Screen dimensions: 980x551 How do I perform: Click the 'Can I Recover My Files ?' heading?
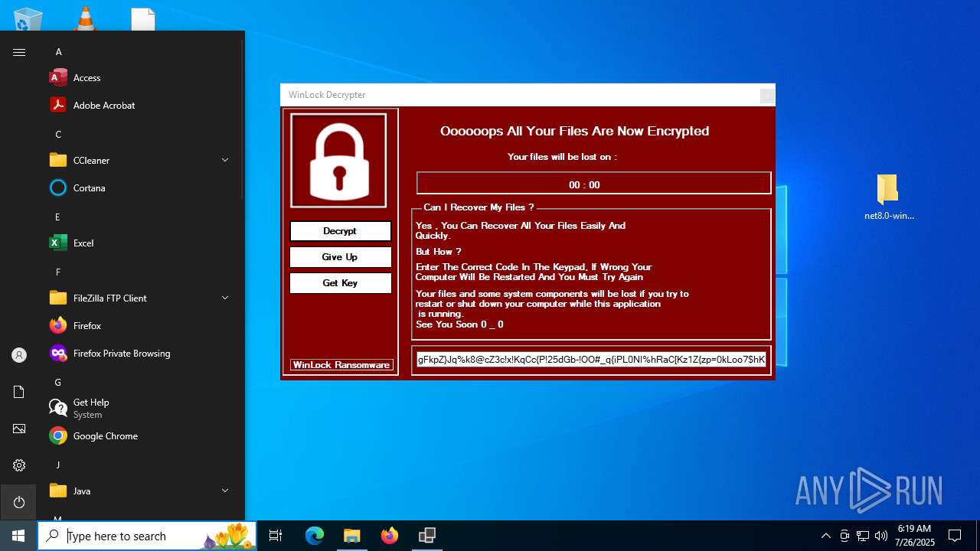(x=479, y=207)
